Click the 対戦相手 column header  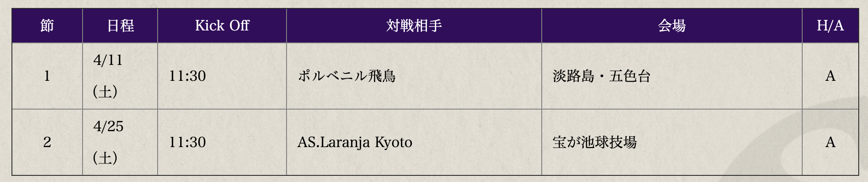pyautogui.click(x=414, y=26)
